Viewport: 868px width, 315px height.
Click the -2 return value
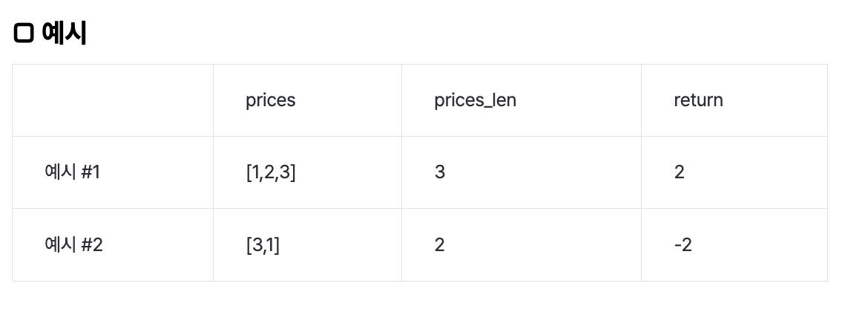683,244
